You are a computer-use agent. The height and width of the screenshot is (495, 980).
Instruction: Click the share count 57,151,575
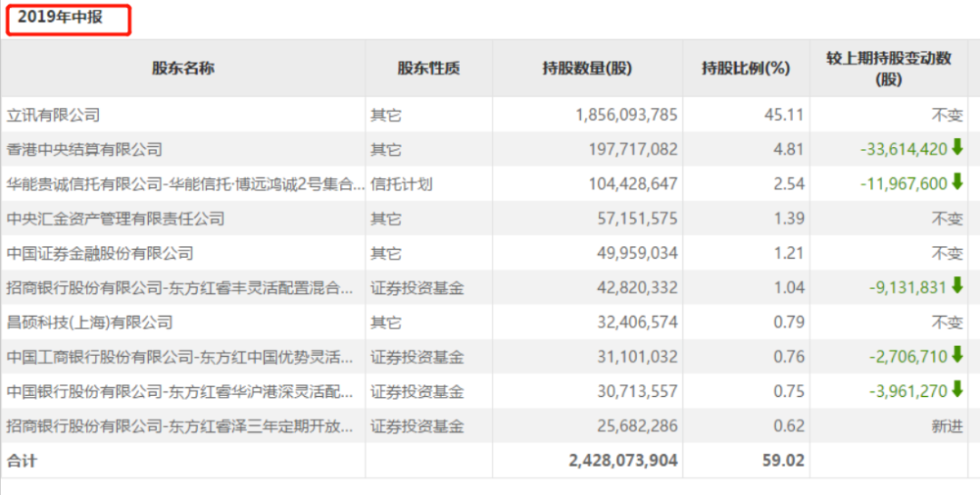coord(638,218)
